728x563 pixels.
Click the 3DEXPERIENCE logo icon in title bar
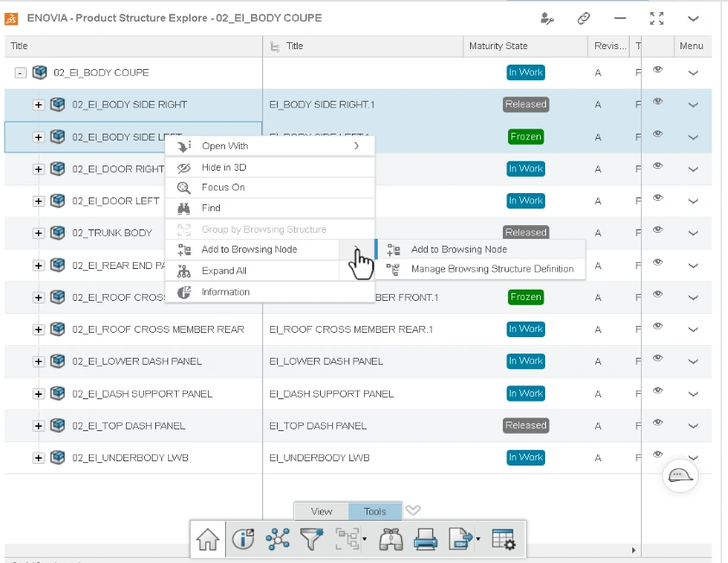(x=11, y=19)
